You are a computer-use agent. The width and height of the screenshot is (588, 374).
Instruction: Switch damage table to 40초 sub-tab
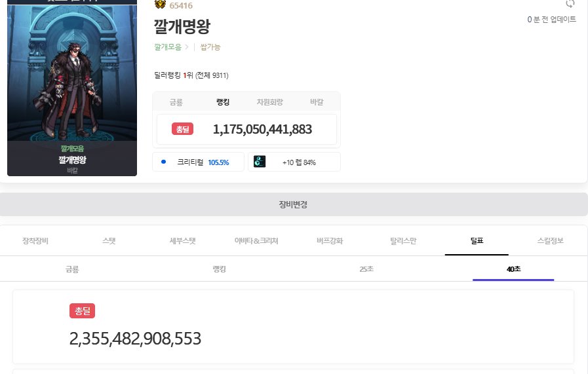tap(513, 269)
